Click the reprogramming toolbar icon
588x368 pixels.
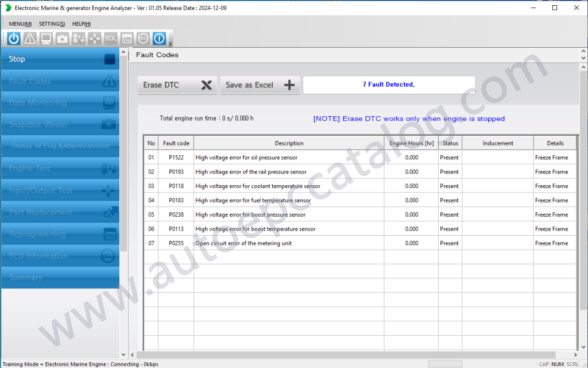(x=127, y=39)
